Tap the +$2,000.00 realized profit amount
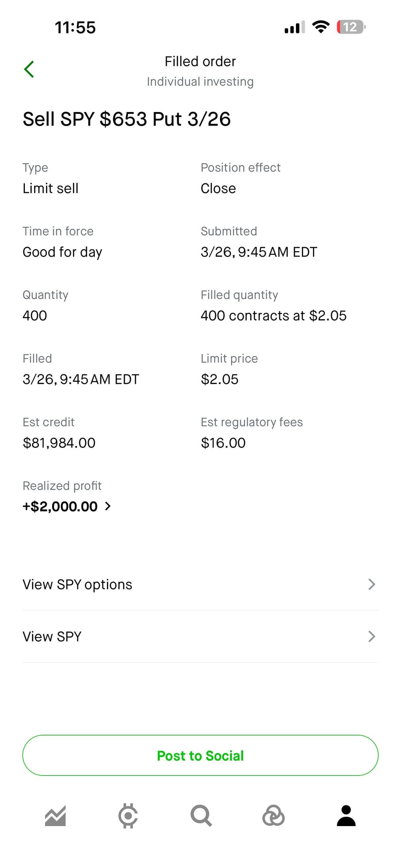This screenshot has height=868, width=401. point(60,506)
